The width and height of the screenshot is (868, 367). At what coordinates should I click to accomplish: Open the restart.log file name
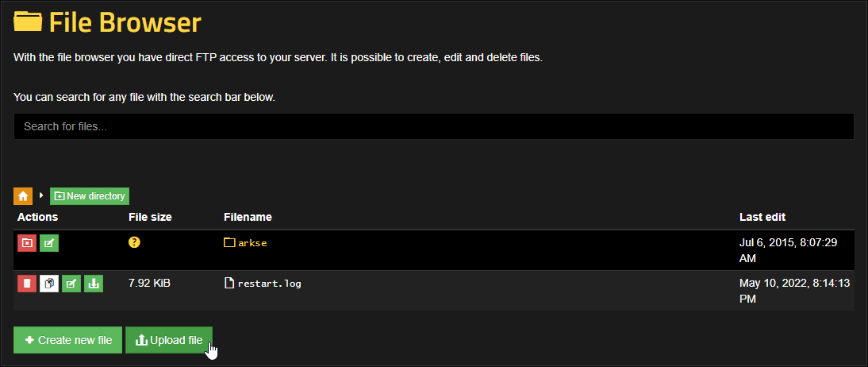click(x=269, y=283)
